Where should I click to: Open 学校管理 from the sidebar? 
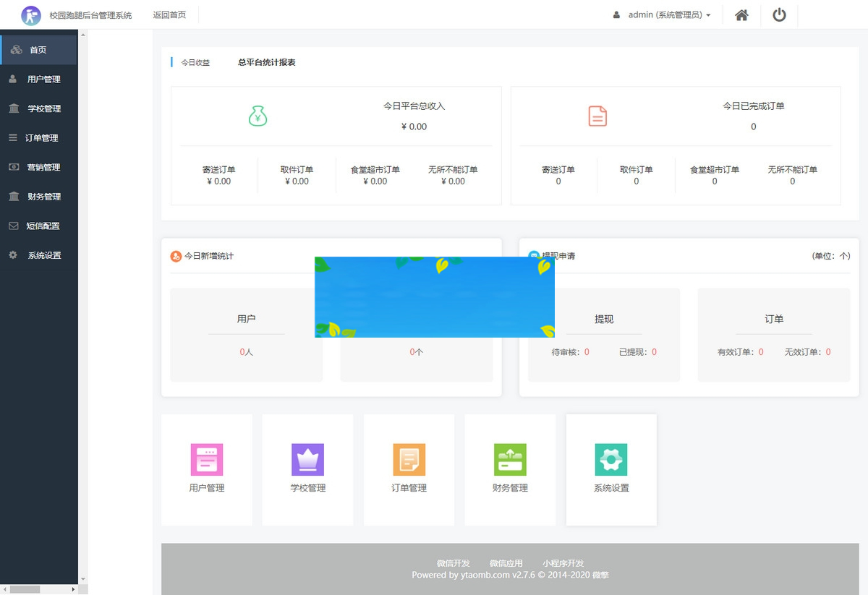39,108
